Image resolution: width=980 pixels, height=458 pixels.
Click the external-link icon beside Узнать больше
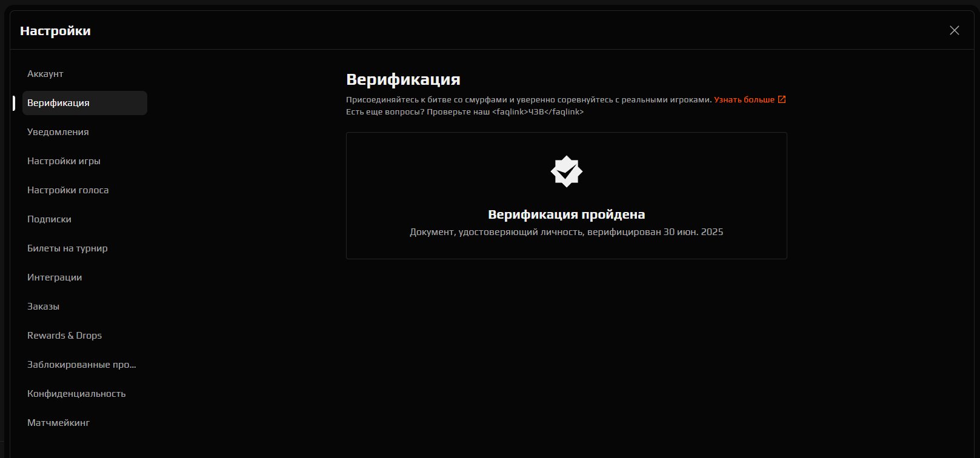point(782,99)
